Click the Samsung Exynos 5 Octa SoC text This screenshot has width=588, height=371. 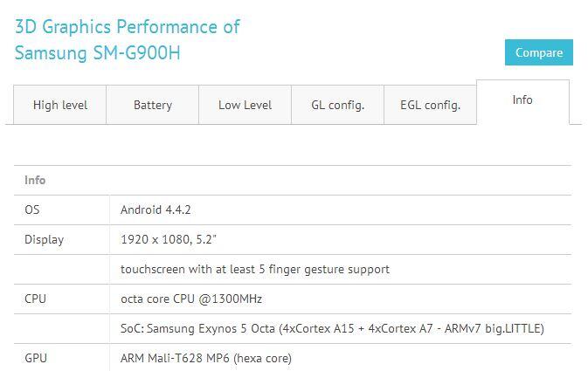[x=332, y=328]
